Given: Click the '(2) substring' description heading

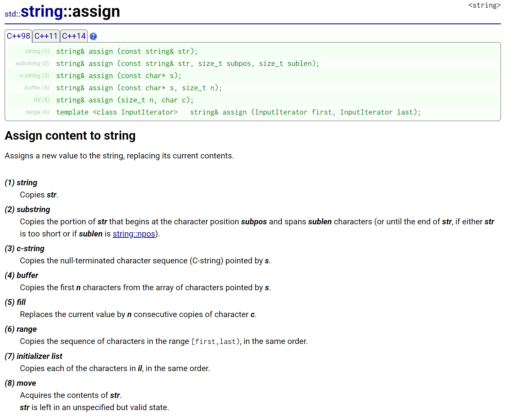Looking at the screenshot, I should pos(27,209).
